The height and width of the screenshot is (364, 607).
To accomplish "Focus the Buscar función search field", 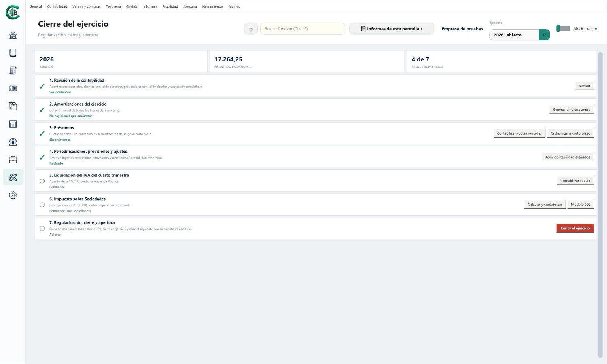I will point(303,29).
